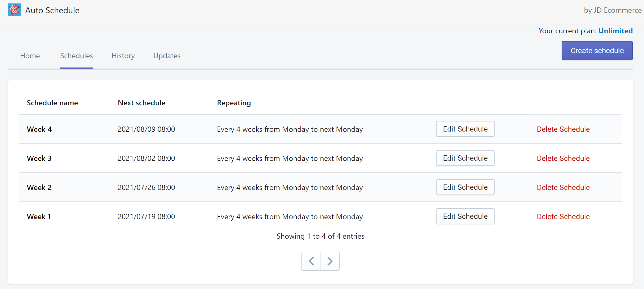Open the History tab
644x289 pixels.
(123, 56)
